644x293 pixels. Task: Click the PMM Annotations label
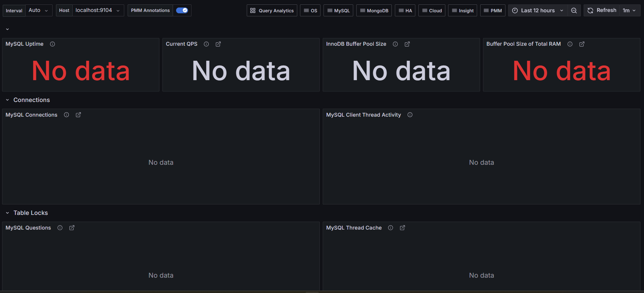click(150, 11)
